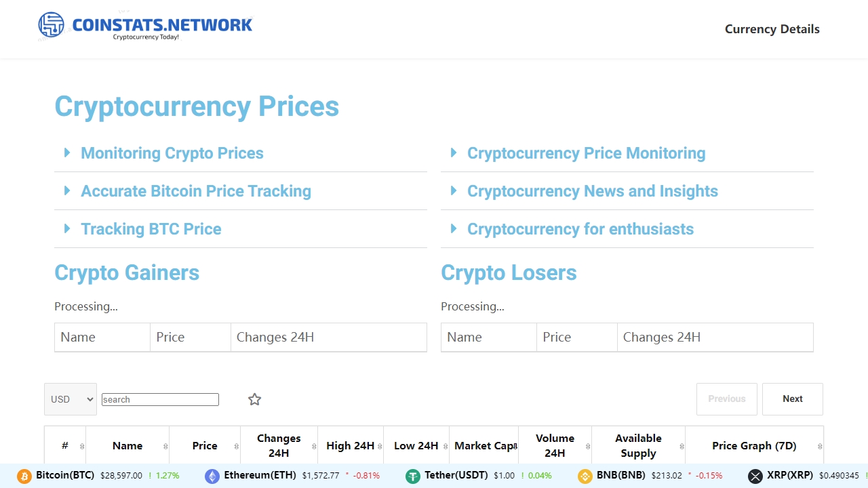Click the Tether coin icon in the ticker
868x488 pixels.
[x=413, y=476]
